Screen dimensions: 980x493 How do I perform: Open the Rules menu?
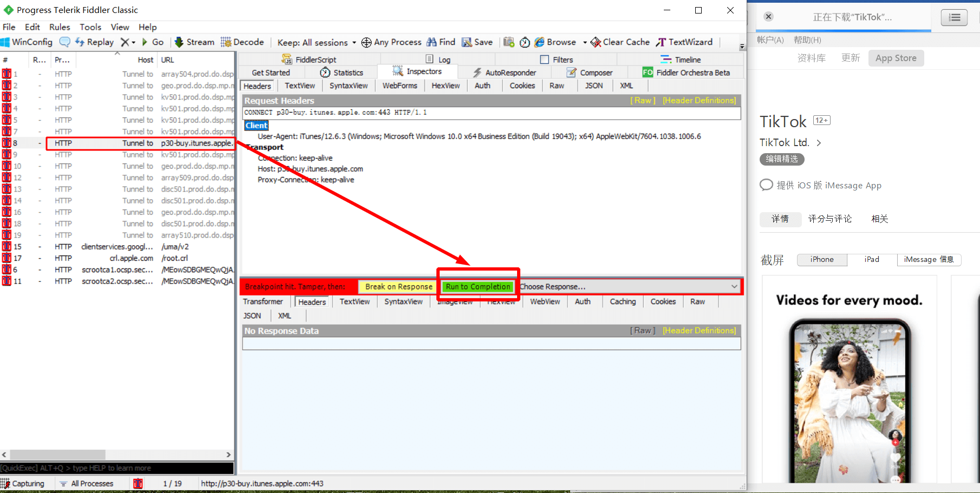(60, 27)
